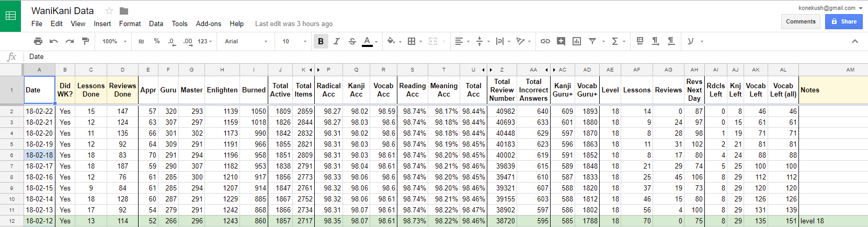Toggle italic formatting
This screenshot has height=227, width=868.
(x=336, y=41)
